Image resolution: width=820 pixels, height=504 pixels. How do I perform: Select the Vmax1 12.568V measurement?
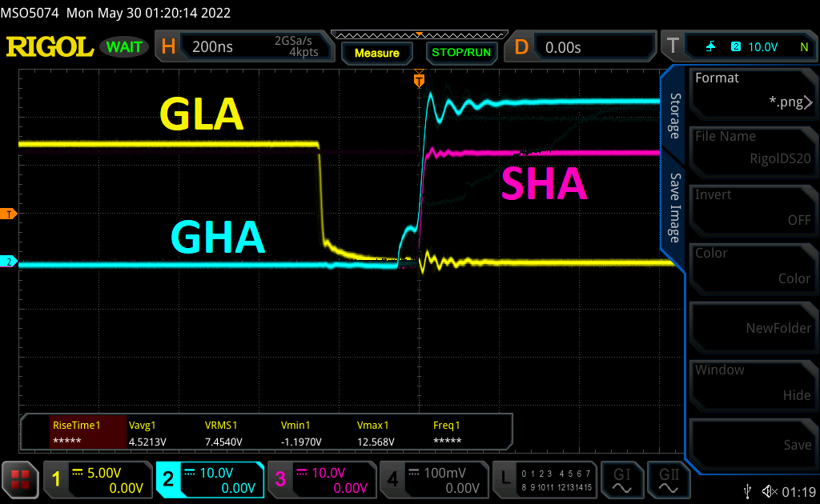click(x=376, y=433)
